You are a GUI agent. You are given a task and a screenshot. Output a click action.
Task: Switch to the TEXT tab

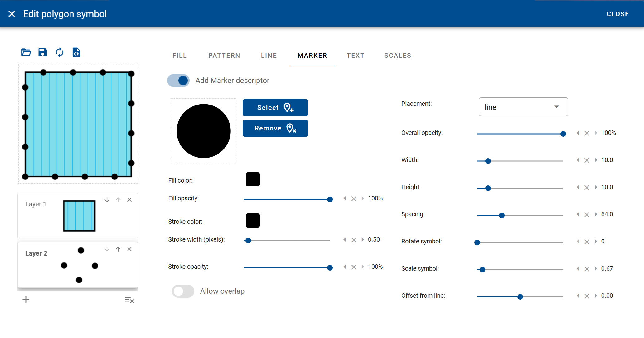coord(356,56)
